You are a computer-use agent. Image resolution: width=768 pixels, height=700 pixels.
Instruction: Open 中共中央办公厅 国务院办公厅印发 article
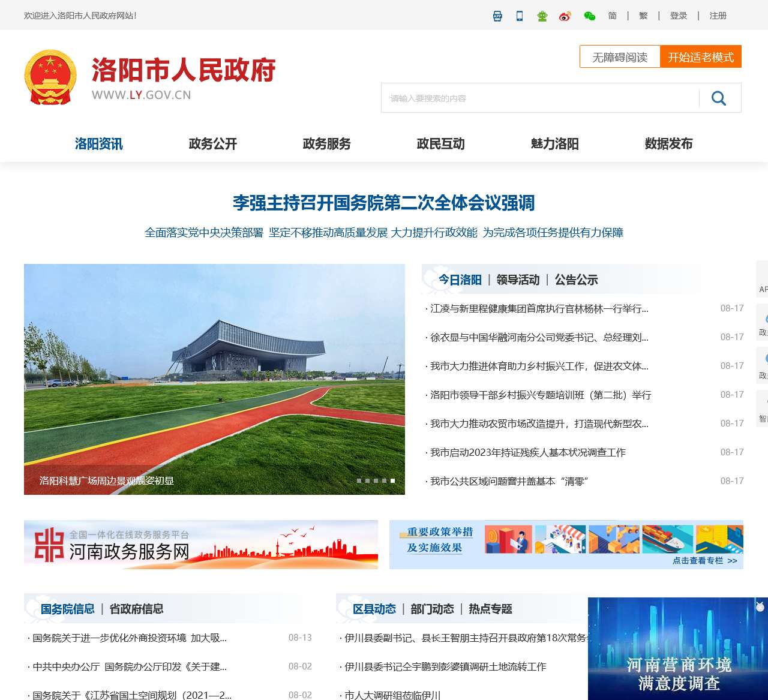pyautogui.click(x=130, y=667)
